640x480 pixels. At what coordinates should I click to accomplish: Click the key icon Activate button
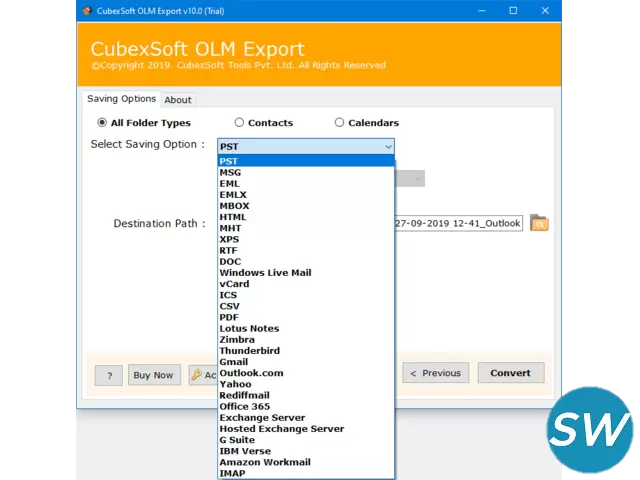point(202,375)
